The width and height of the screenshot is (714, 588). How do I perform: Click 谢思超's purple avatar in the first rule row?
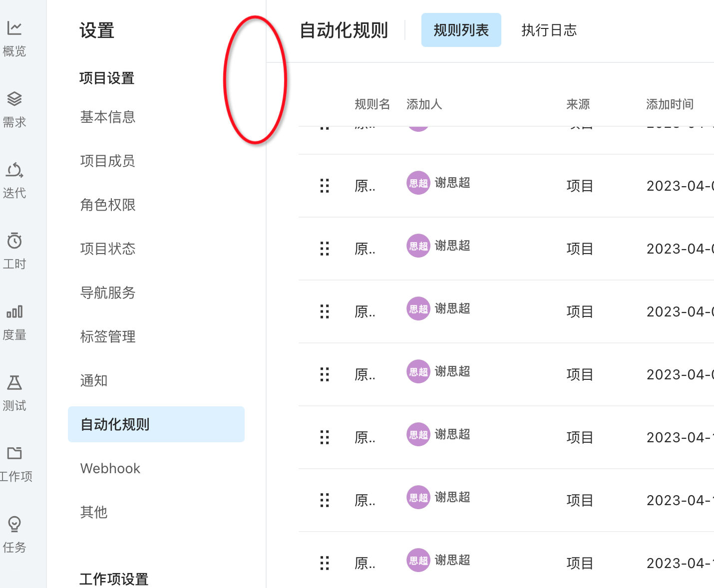point(418,183)
